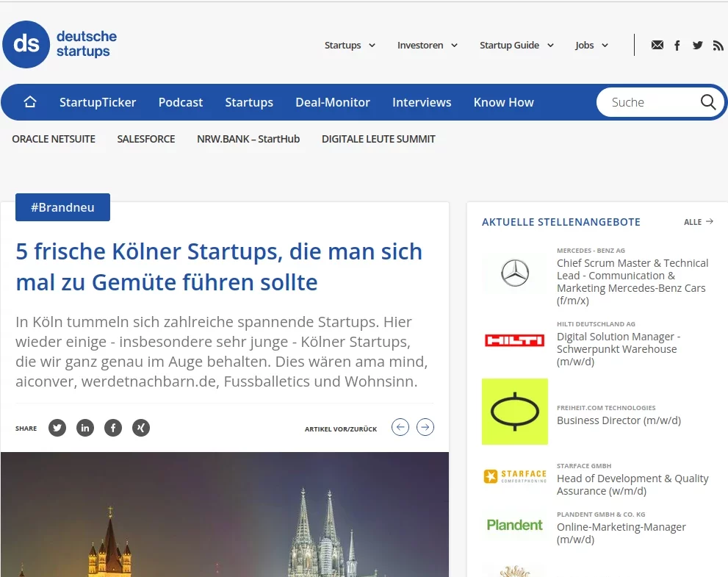The width and height of the screenshot is (728, 577).
Task: Select Podcast in the blue navigation bar
Action: [x=181, y=102]
